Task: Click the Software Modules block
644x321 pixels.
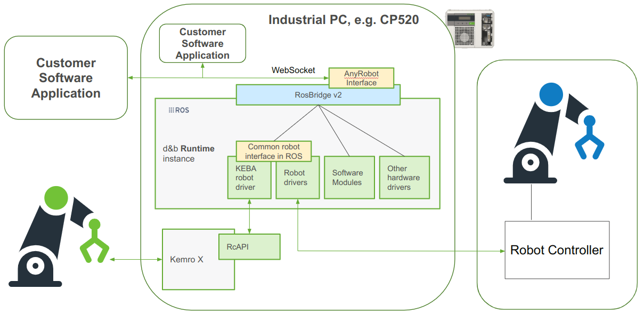Action: click(x=350, y=178)
